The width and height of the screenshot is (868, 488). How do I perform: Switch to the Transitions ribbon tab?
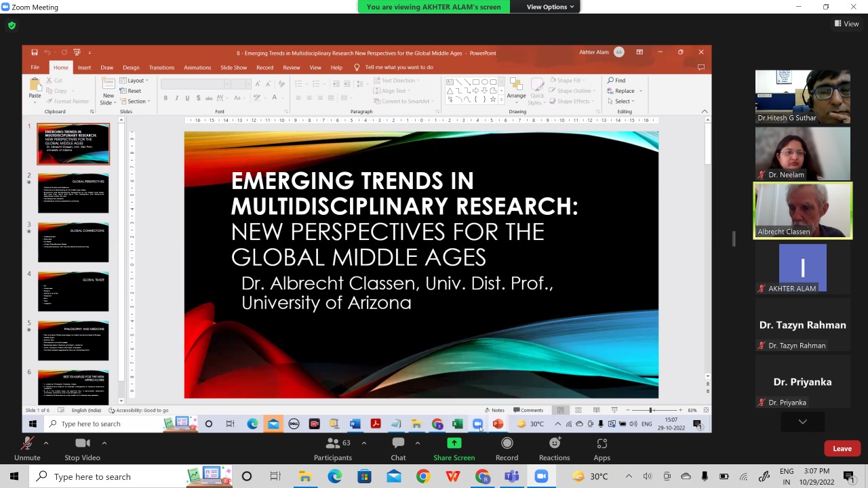tap(161, 67)
